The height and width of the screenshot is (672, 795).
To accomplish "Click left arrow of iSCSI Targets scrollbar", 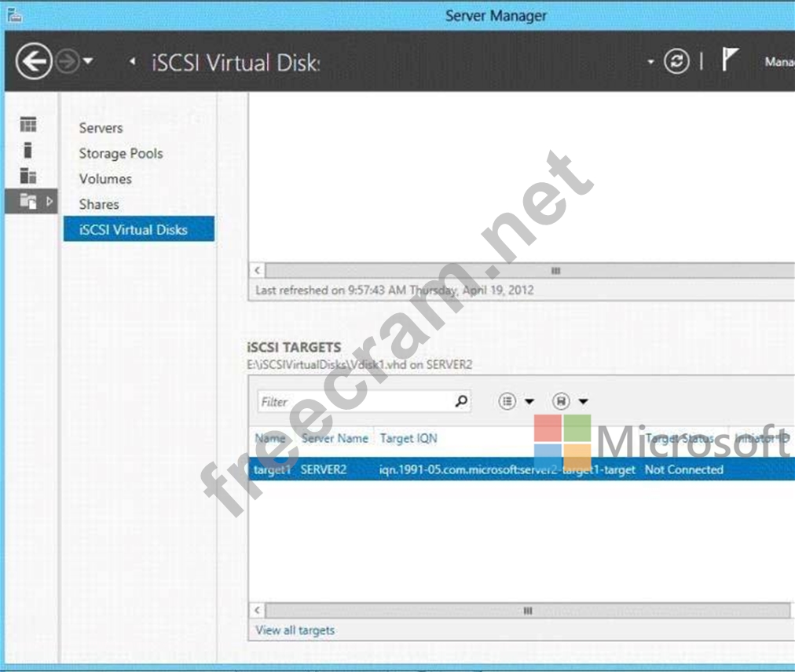I will [x=258, y=611].
